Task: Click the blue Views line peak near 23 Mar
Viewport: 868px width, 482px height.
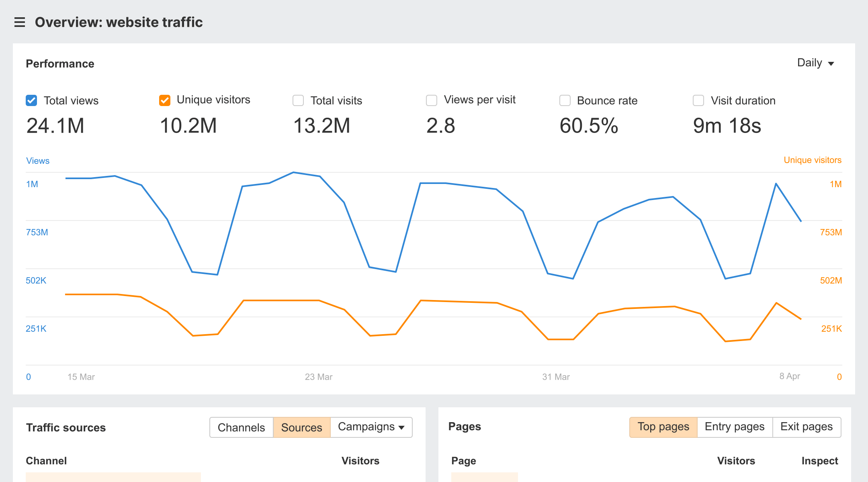Action: pyautogui.click(x=294, y=173)
